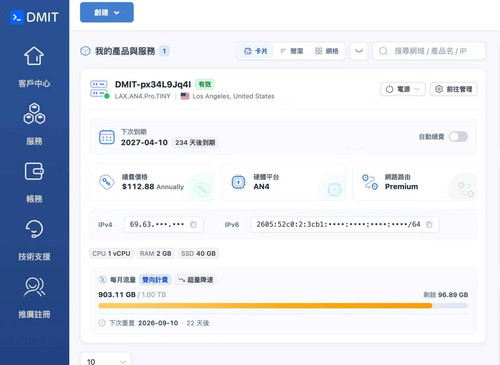
Task: Switch to 簡潔 compact view
Action: (292, 51)
